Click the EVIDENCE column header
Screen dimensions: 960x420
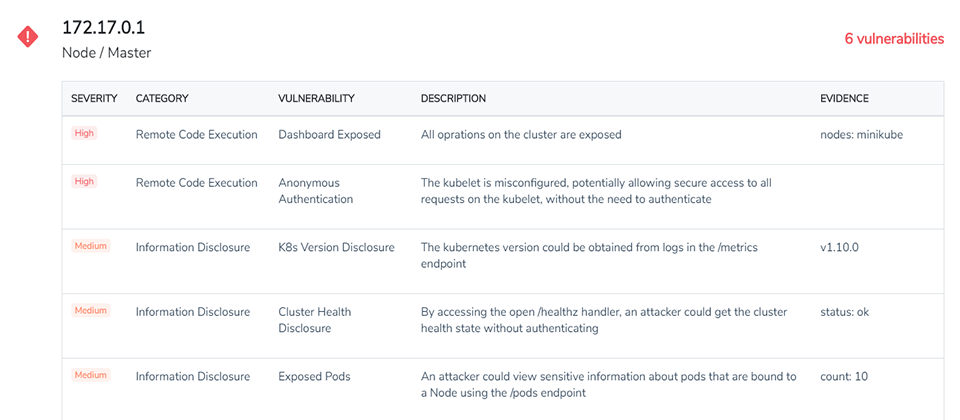tap(844, 99)
